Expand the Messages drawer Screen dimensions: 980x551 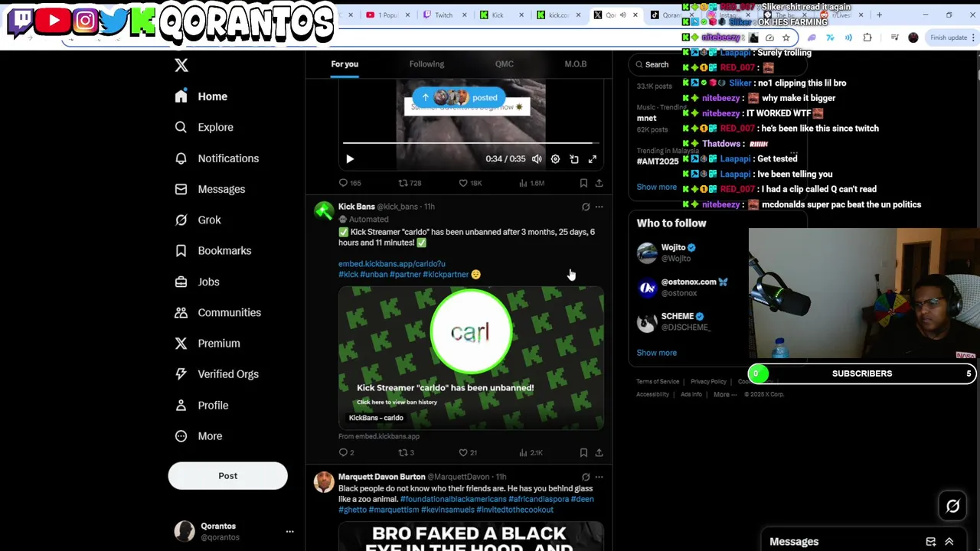point(949,542)
